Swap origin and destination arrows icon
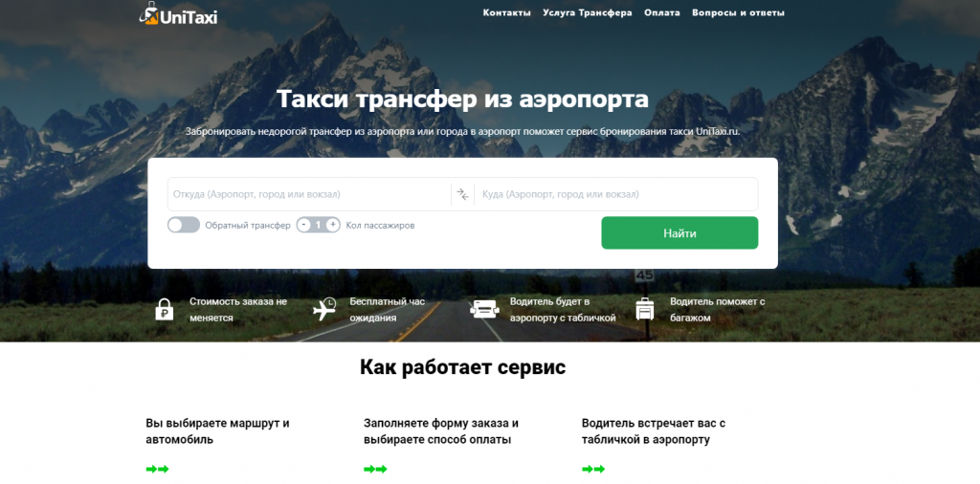 tap(462, 194)
